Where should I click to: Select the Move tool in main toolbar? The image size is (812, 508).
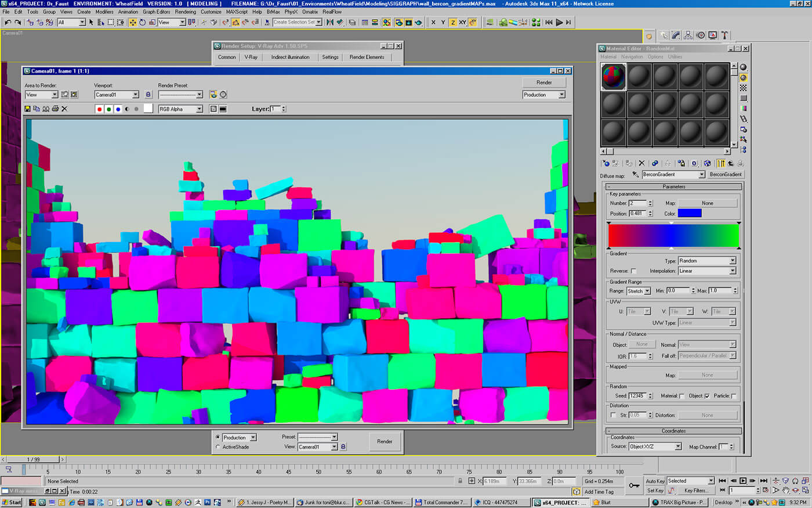(x=133, y=22)
